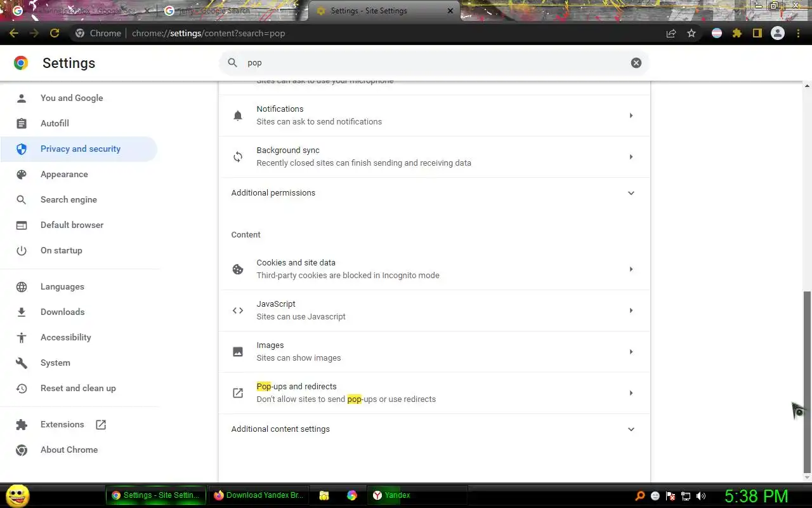Click the browser back arrow

[x=14, y=33]
